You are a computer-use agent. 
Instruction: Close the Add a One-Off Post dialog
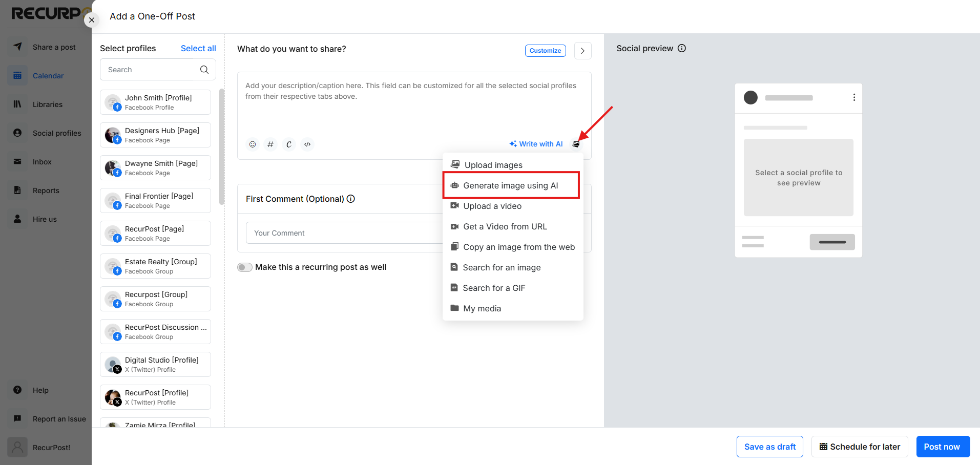click(x=92, y=20)
